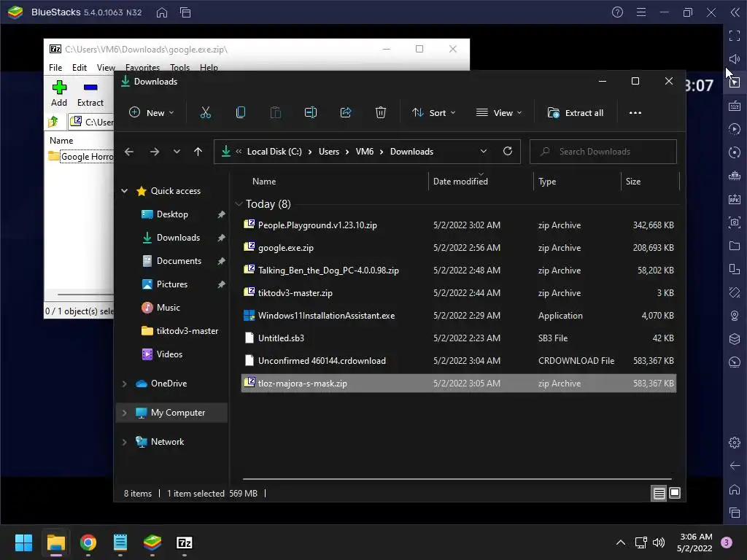
Task: Collapse the Quick access tree node
Action: [x=124, y=191]
